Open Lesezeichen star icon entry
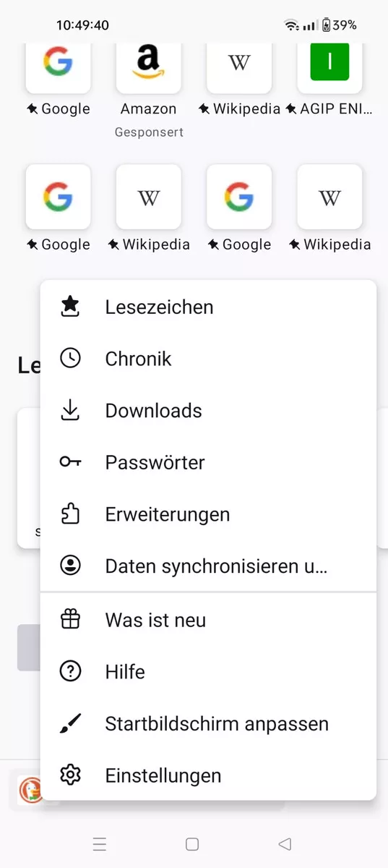The image size is (388, 868). click(70, 307)
